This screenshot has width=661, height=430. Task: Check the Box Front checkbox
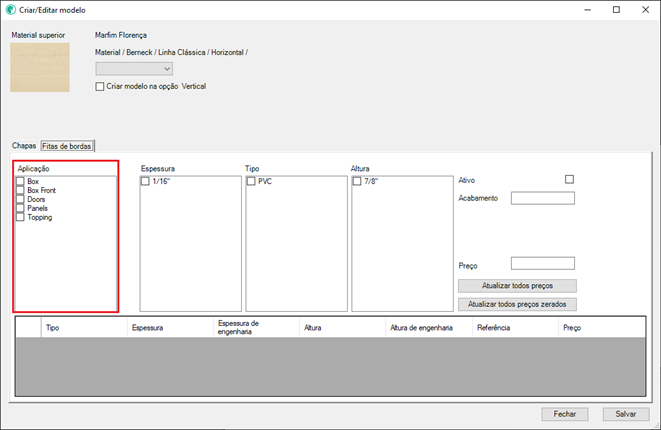(20, 190)
